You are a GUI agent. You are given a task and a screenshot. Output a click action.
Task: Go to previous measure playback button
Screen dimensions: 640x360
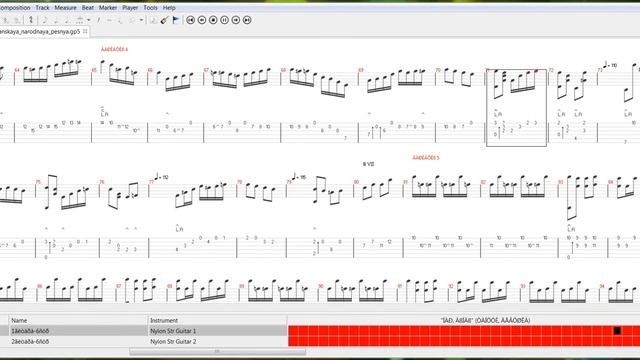tap(202, 20)
